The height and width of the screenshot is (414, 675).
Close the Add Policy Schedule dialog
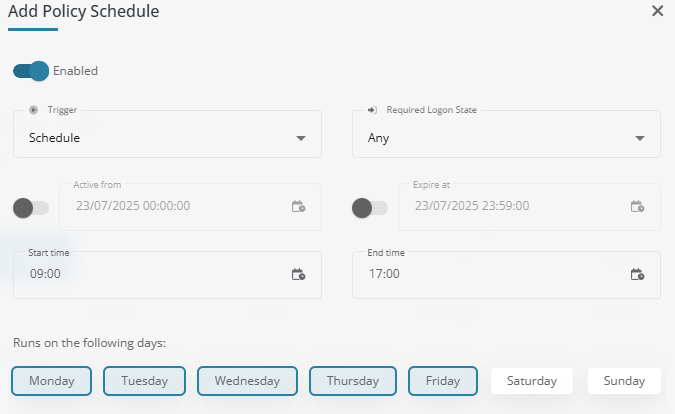tap(657, 11)
